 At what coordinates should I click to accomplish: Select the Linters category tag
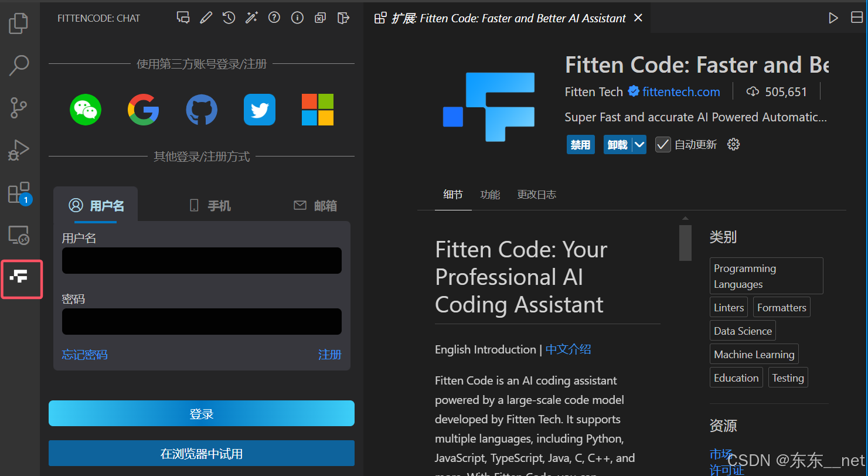pos(729,307)
